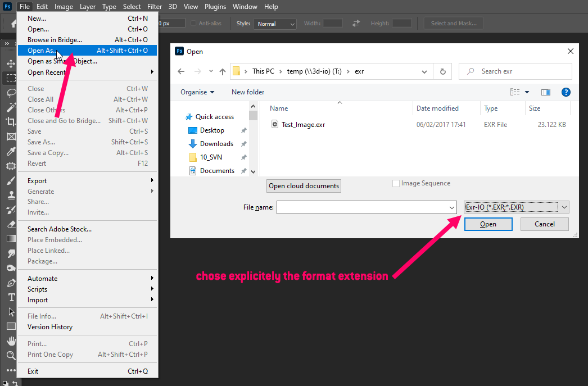Image resolution: width=588 pixels, height=386 pixels.
Task: Choose Search Adobe Stock...
Action: pyautogui.click(x=87, y=229)
